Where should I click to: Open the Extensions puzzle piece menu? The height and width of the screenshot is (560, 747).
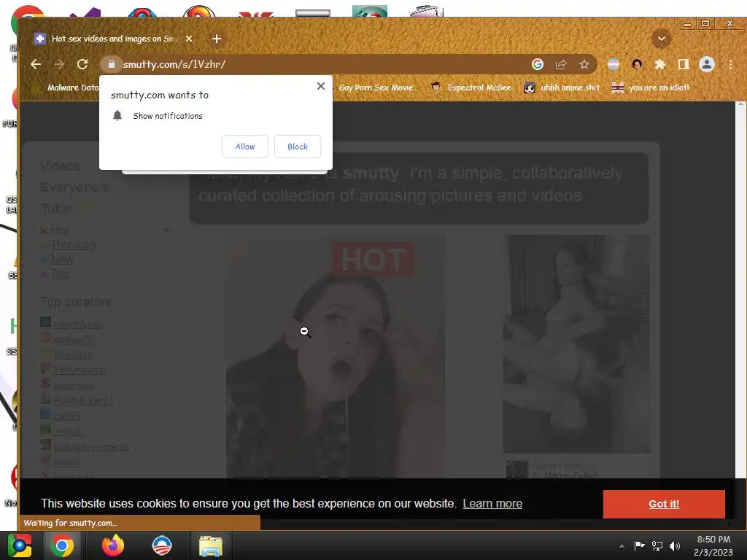[659, 64]
